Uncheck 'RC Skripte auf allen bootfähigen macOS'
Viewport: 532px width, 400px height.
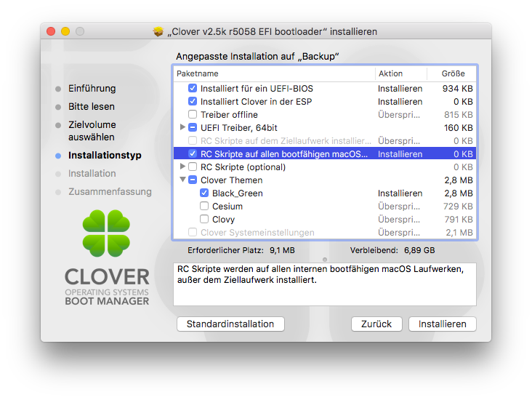click(193, 153)
